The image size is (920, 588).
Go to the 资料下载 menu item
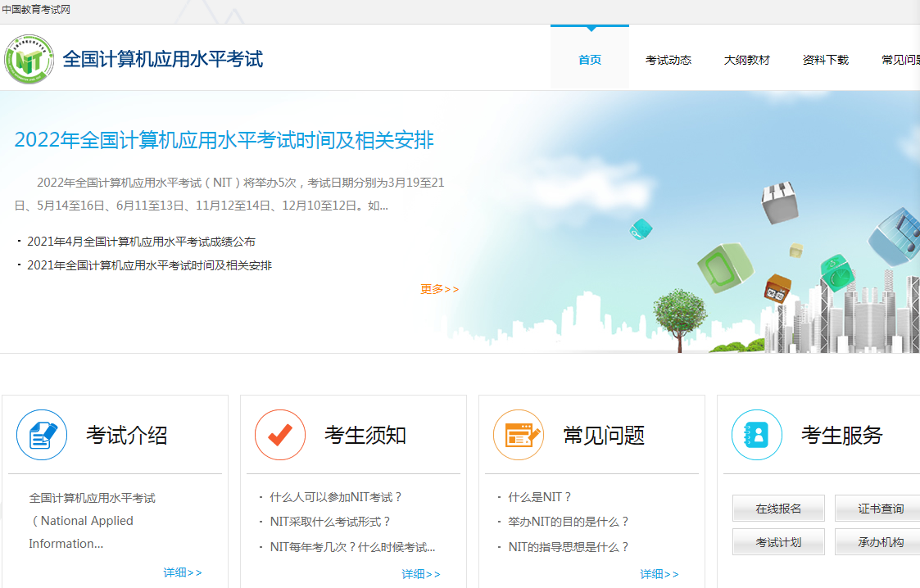[x=826, y=60]
